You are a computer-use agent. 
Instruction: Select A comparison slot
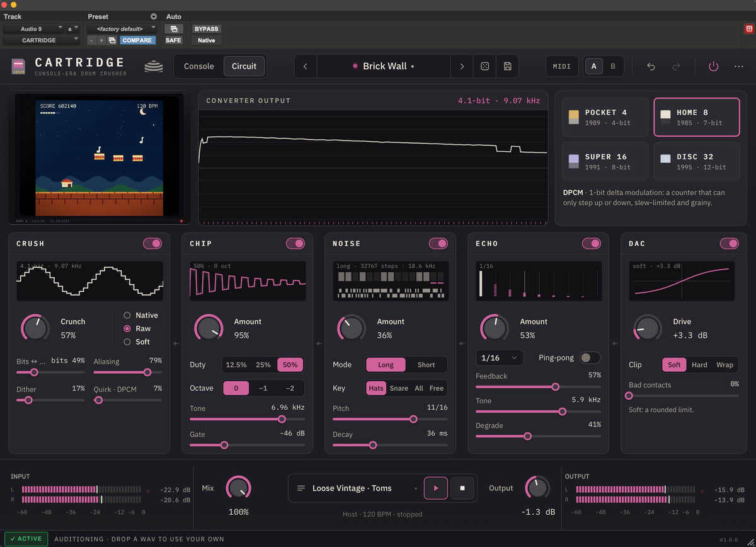click(593, 66)
